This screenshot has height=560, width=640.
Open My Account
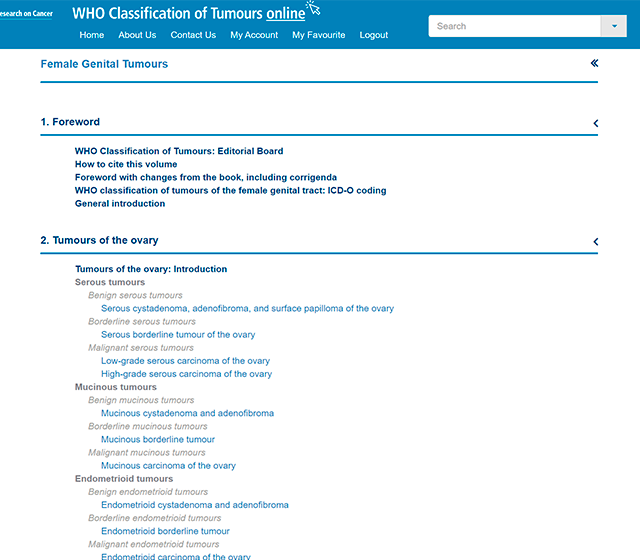pyautogui.click(x=254, y=35)
